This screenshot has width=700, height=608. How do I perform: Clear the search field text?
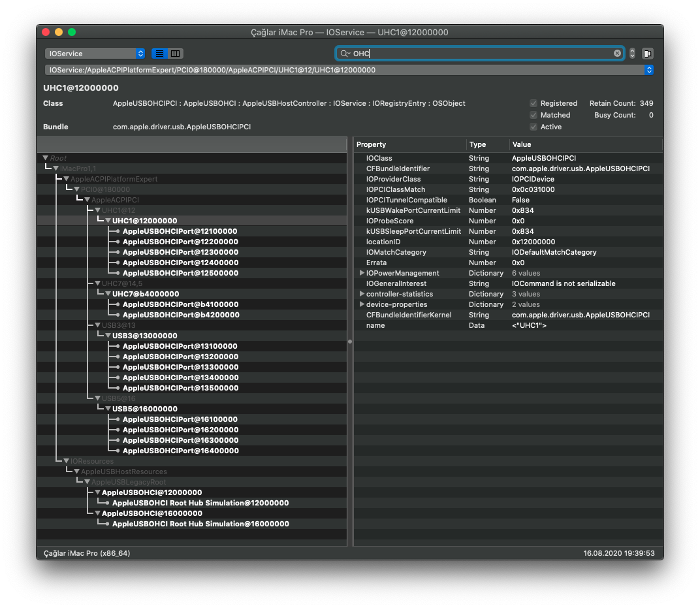pyautogui.click(x=617, y=54)
